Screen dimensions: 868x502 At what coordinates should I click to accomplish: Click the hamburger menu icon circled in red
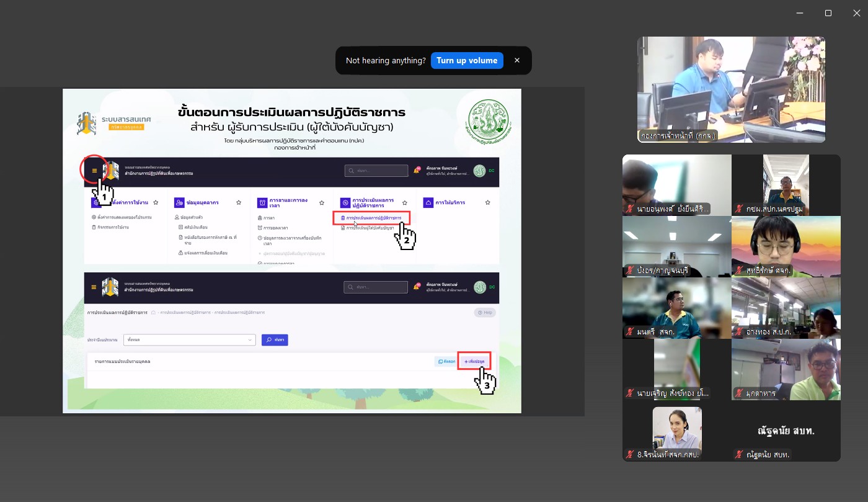(94, 171)
